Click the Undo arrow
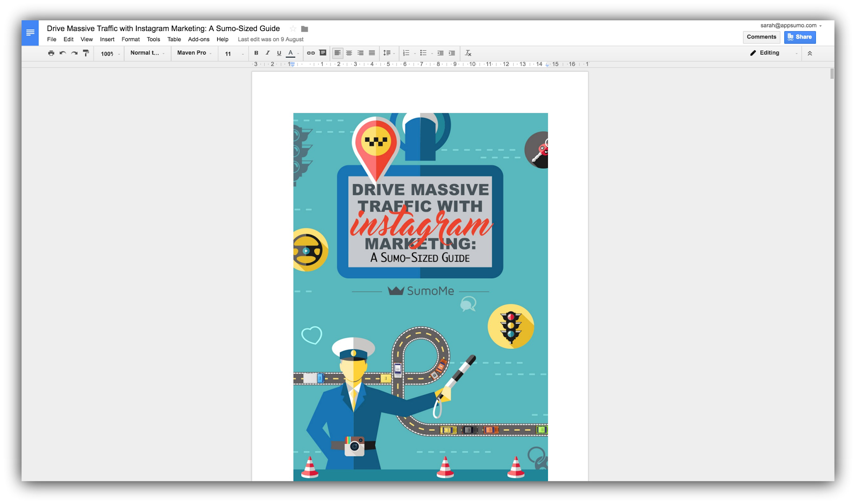Viewport: 856px width, 504px height. point(63,53)
